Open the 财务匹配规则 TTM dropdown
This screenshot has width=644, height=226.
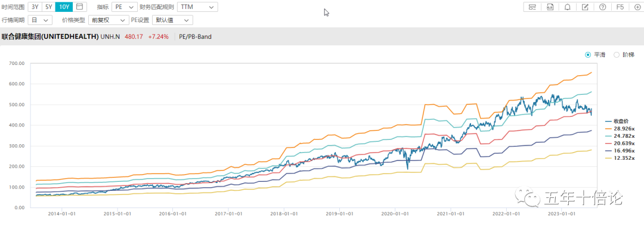click(x=197, y=7)
